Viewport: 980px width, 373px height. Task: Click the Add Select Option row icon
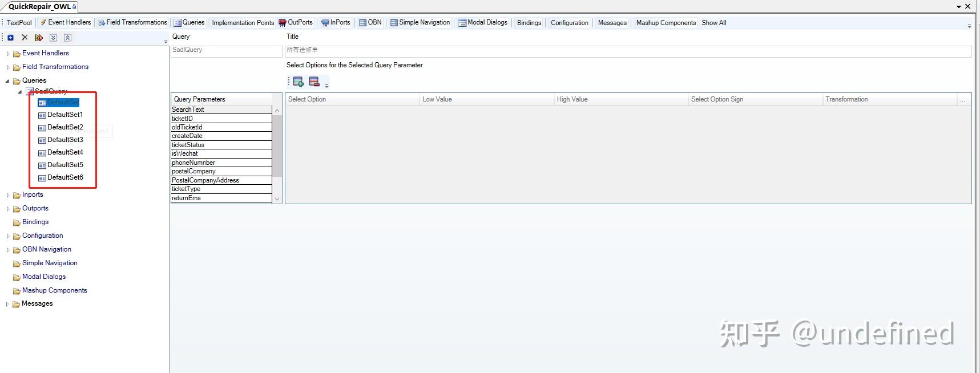coord(298,82)
